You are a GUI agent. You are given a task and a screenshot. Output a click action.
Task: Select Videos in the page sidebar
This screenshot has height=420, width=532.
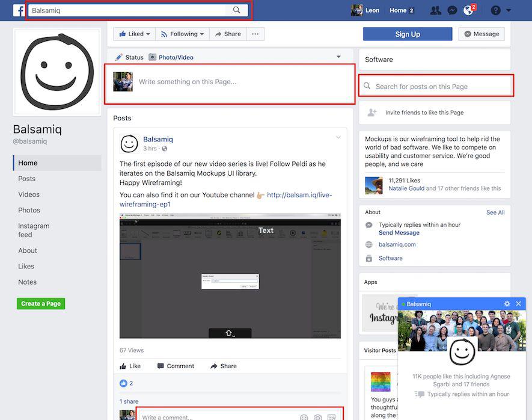29,194
